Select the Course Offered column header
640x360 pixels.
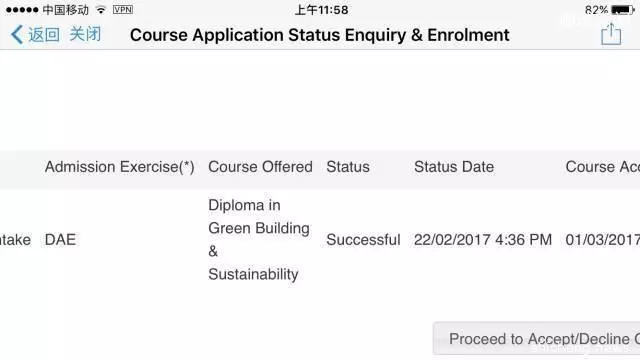click(x=260, y=167)
